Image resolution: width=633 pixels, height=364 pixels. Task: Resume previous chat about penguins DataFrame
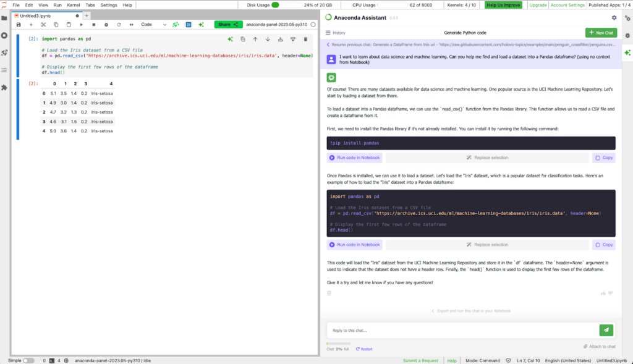[470, 44]
